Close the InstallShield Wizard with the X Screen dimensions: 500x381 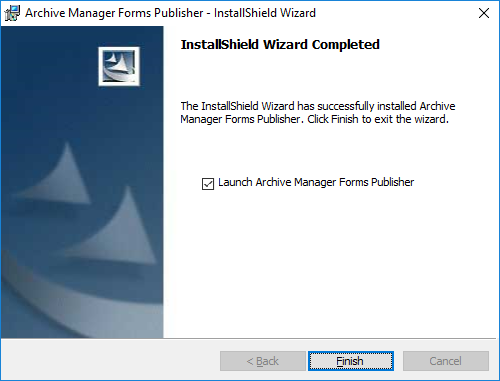[484, 13]
